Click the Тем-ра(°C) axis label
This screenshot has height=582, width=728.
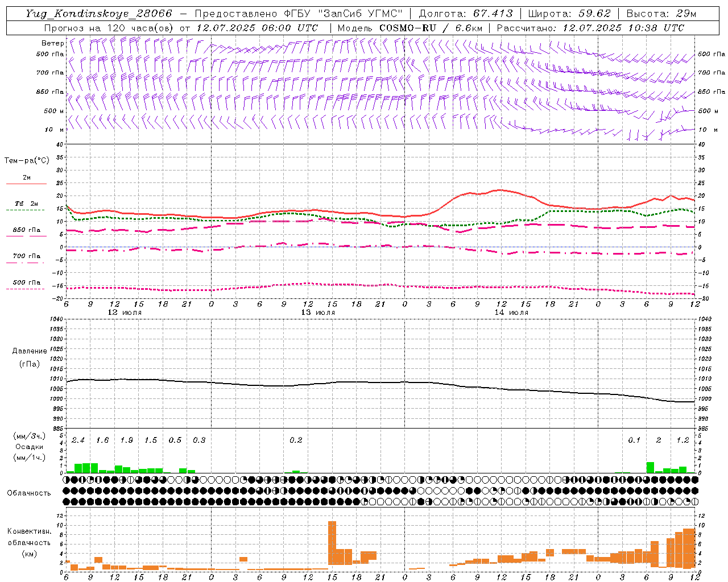pos(27,161)
